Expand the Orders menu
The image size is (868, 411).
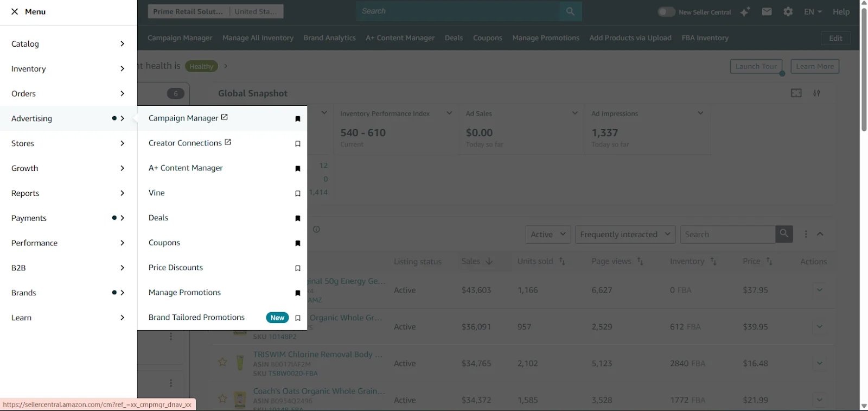tap(68, 93)
